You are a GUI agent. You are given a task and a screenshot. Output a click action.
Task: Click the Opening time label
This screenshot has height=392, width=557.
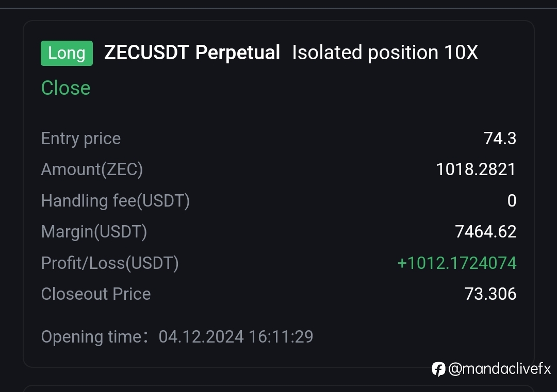(x=94, y=337)
